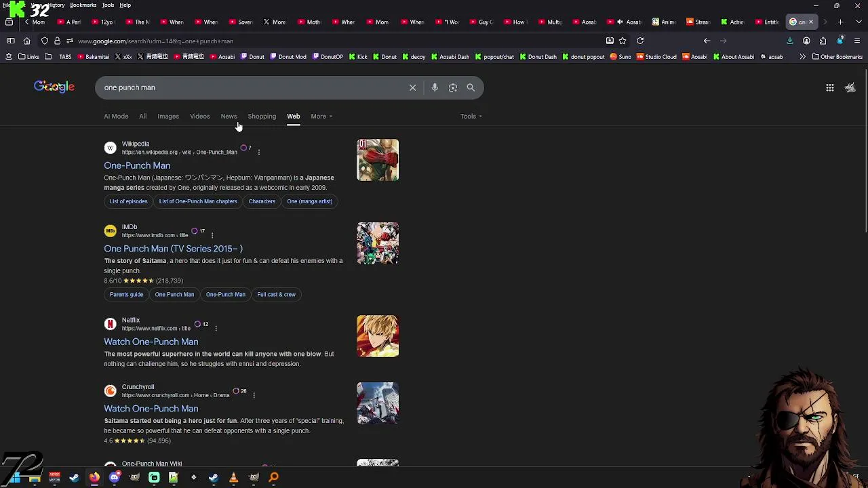Open the Full cast & crew sitelink
This screenshot has height=488, width=868.
click(x=276, y=295)
